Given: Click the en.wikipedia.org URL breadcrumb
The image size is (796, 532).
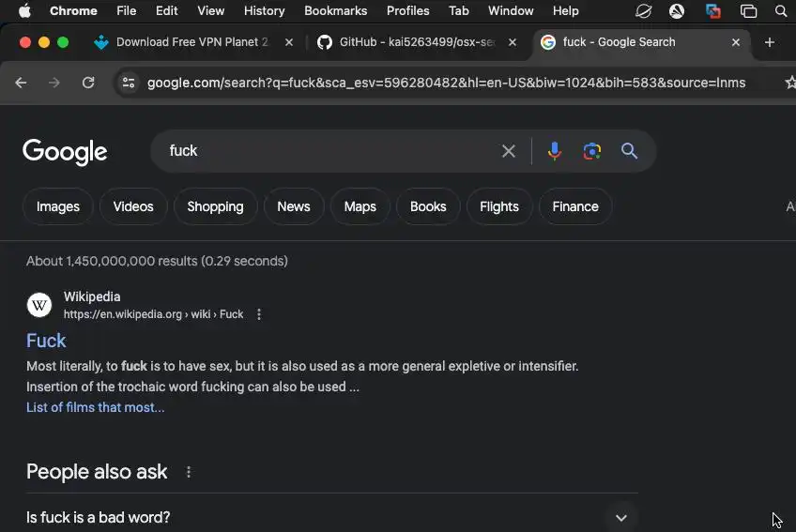Looking at the screenshot, I should pyautogui.click(x=153, y=314).
